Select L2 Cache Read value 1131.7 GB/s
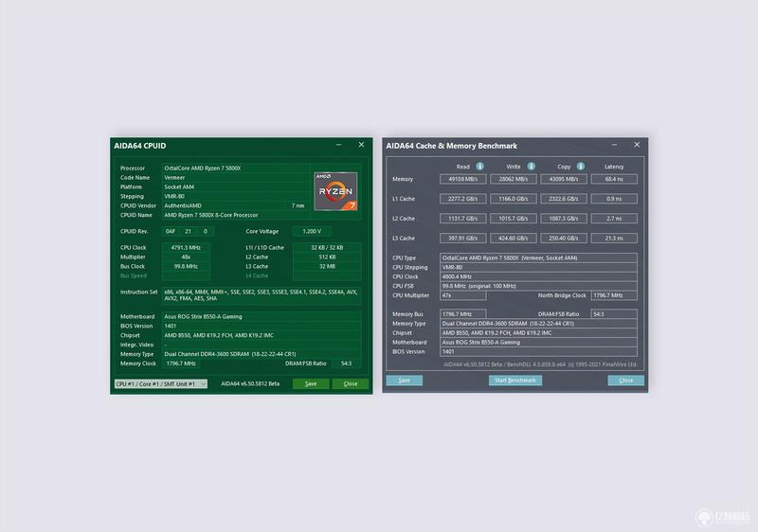Screen dimensions: 758x532 (x=462, y=219)
